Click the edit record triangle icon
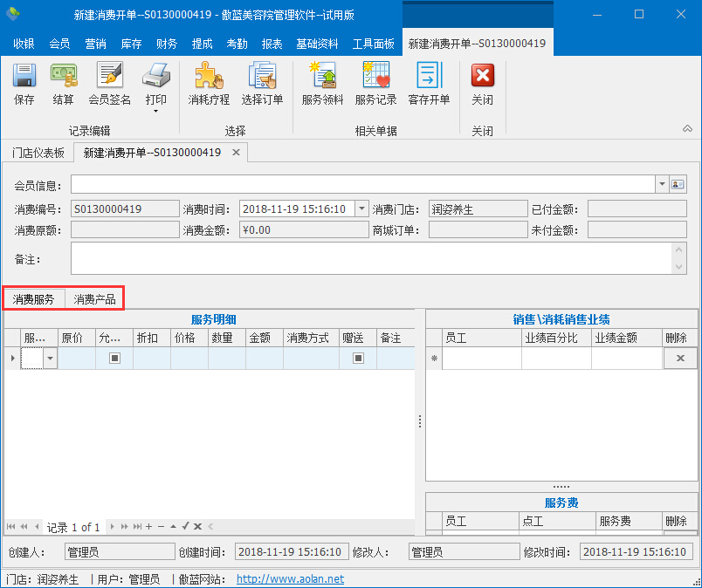This screenshot has width=702, height=588. coord(173,527)
